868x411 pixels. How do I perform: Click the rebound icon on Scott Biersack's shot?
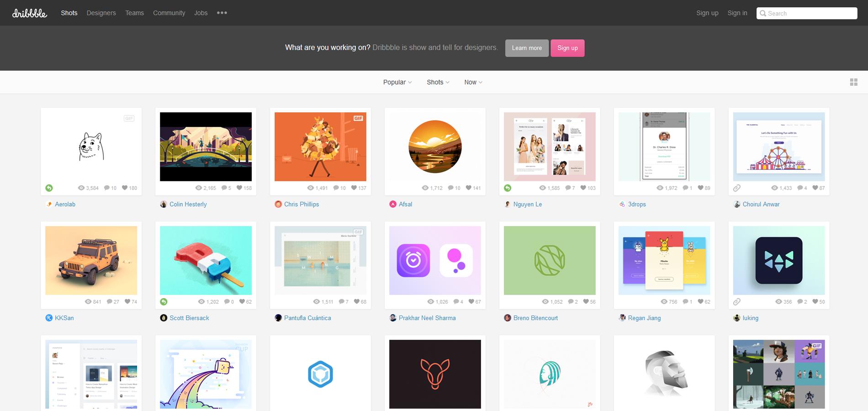[164, 301]
